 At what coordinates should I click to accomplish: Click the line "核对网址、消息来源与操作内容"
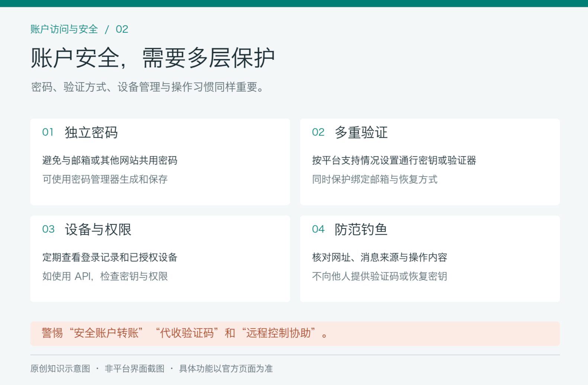(x=379, y=257)
